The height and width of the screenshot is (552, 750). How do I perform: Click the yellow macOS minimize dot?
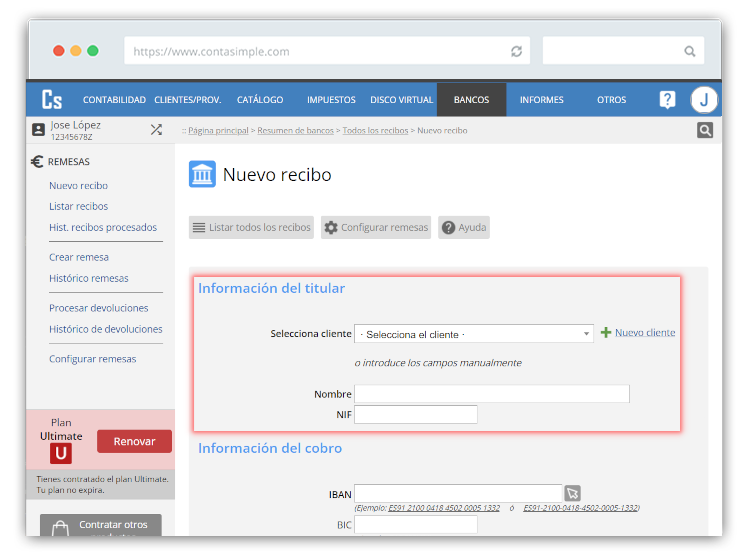(76, 51)
